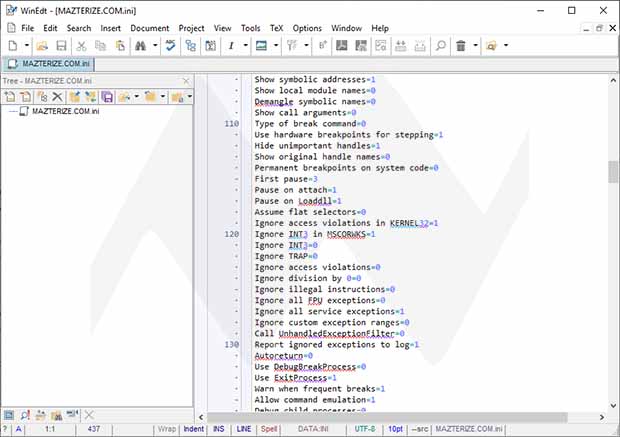Open the last dropdown arrow in Tree toolbar
The width and height of the screenshot is (620, 437).
tap(189, 96)
